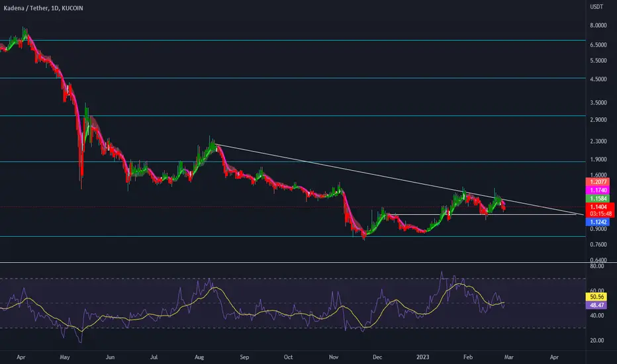Click the blue 1.1242 price tag
The width and height of the screenshot is (617, 364).
coord(598,222)
